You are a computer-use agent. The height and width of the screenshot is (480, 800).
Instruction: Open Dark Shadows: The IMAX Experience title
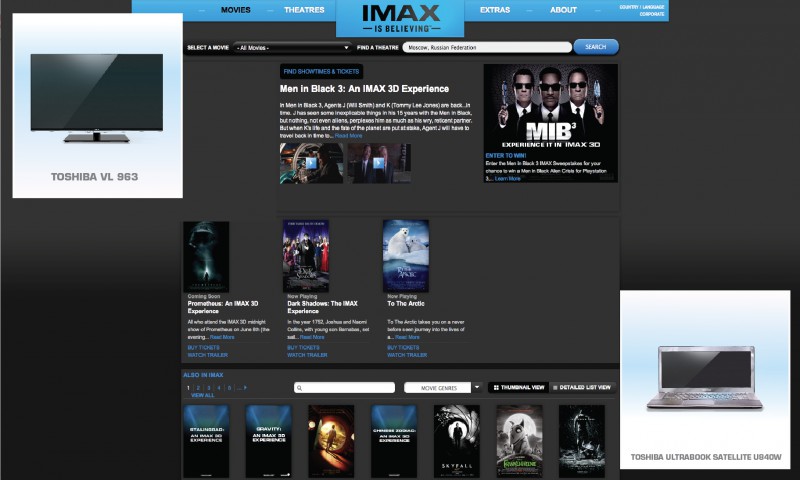coord(322,307)
